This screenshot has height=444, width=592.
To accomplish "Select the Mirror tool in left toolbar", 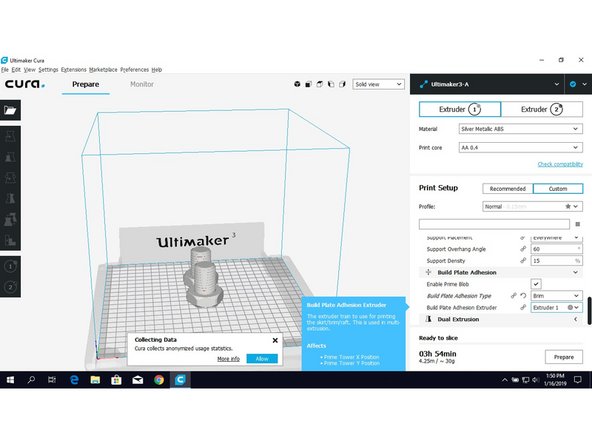I will pyautogui.click(x=10, y=198).
